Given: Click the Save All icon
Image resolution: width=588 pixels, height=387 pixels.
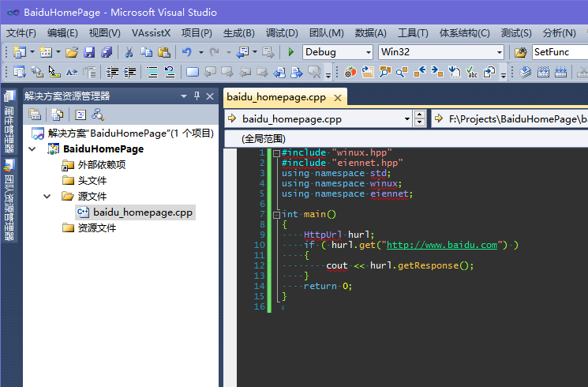Looking at the screenshot, I should (x=107, y=52).
